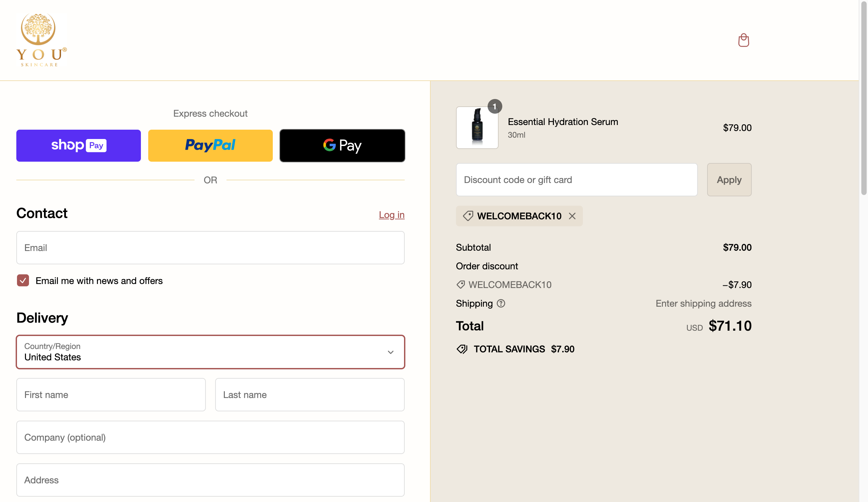This screenshot has width=868, height=502.
Task: Click the First name field
Action: [111, 394]
